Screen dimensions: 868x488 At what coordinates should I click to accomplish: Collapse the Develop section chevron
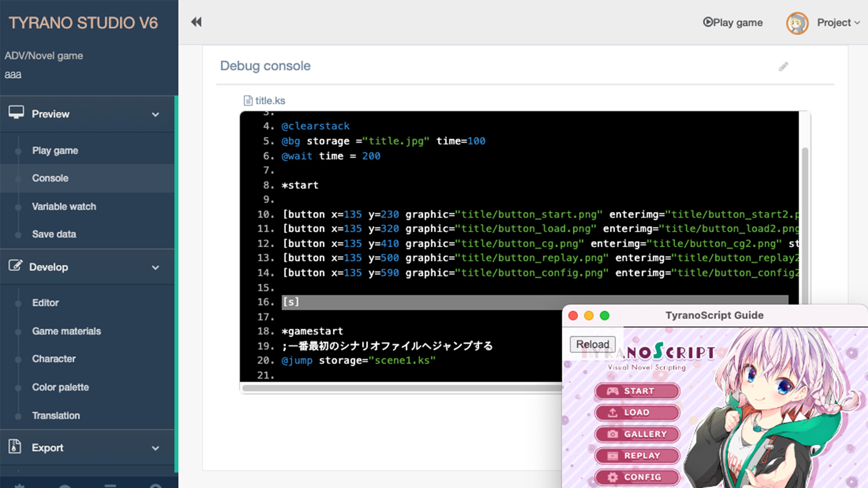pos(156,267)
